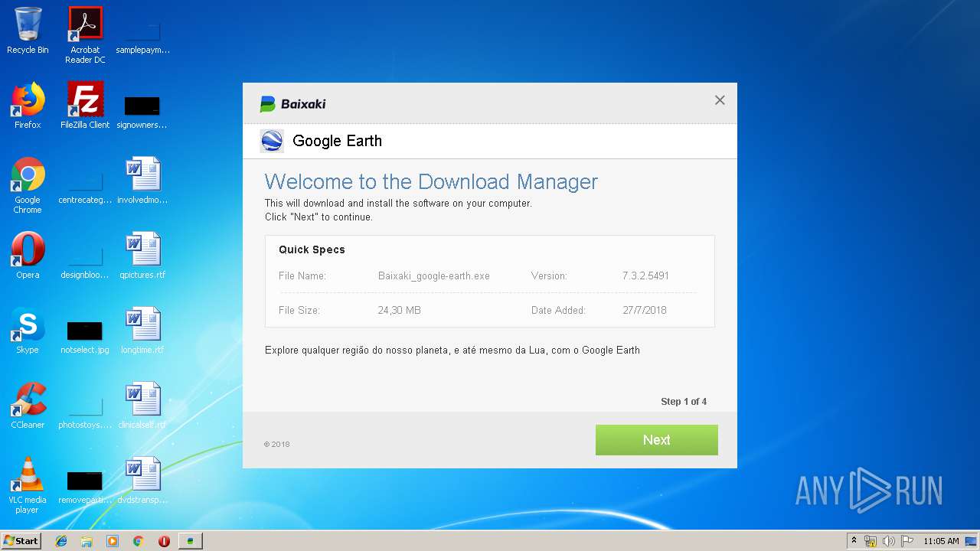The height and width of the screenshot is (551, 980).
Task: Click Welcome to the Download Manager heading
Action: [431, 182]
